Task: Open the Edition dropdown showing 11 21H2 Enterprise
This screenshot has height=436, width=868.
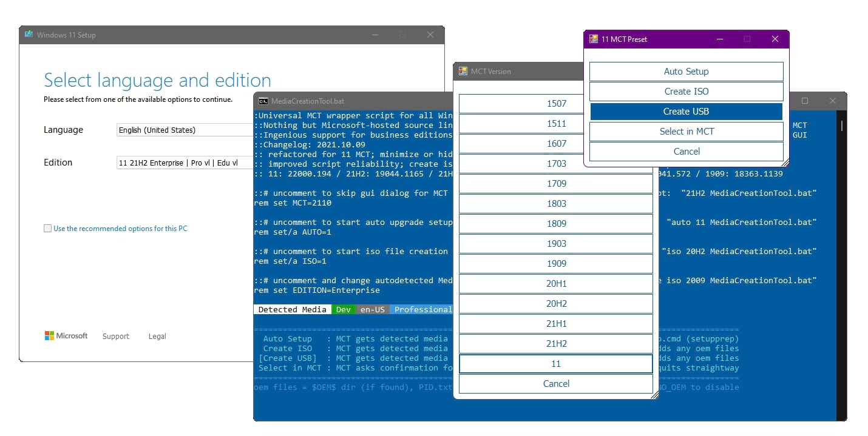Action: point(185,163)
